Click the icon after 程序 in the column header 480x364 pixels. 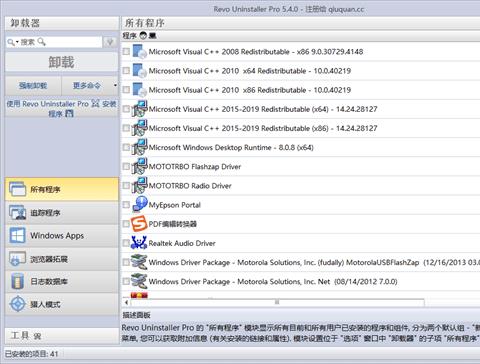pos(143,36)
